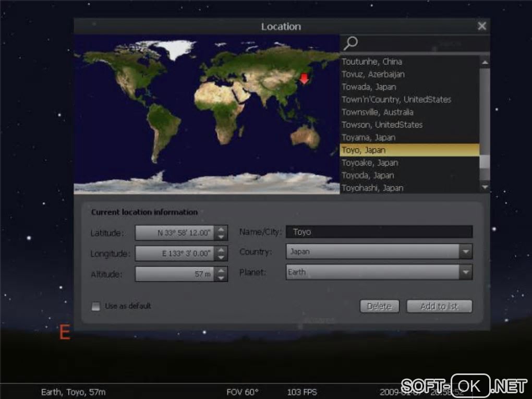
Task: Click the Earth, Toyo, 57m status text
Action: point(74,392)
